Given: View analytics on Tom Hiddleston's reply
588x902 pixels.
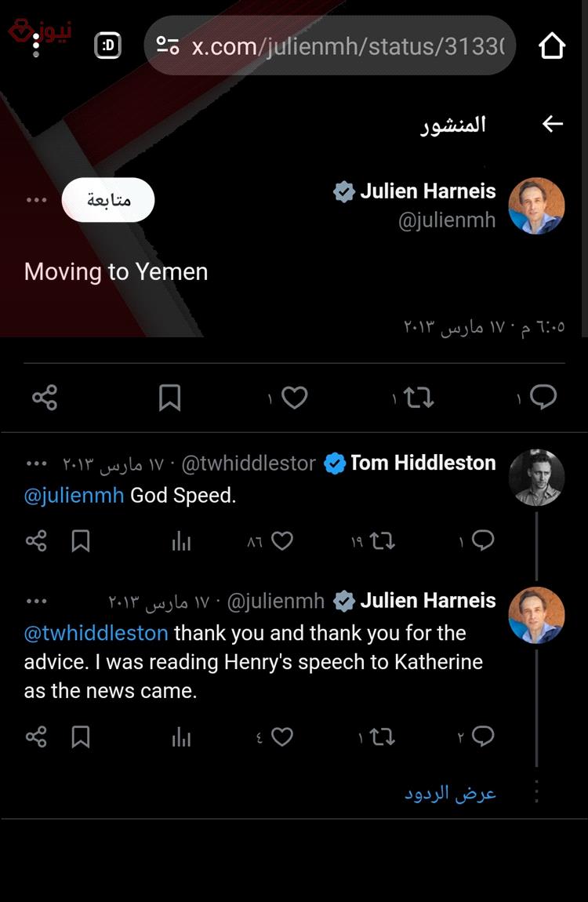Looking at the screenshot, I should (x=181, y=540).
